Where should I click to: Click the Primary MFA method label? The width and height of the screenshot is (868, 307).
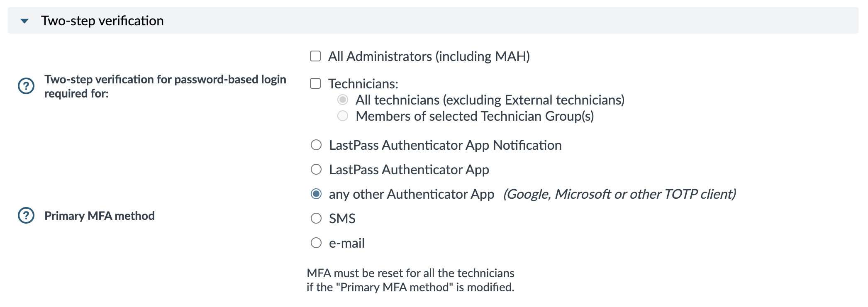click(100, 215)
